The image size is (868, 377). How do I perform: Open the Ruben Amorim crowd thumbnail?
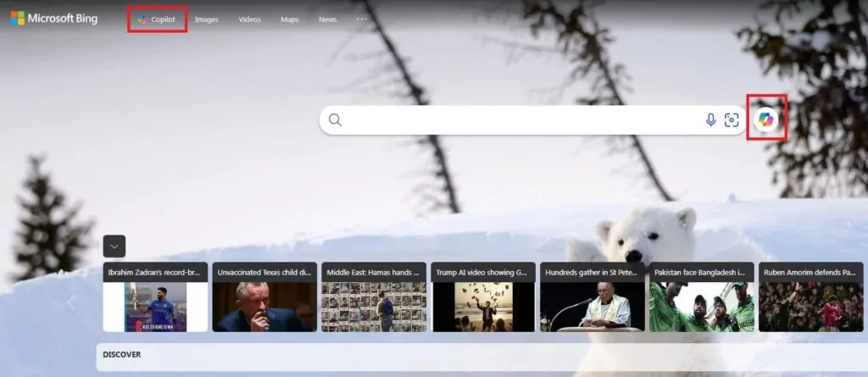tap(811, 308)
